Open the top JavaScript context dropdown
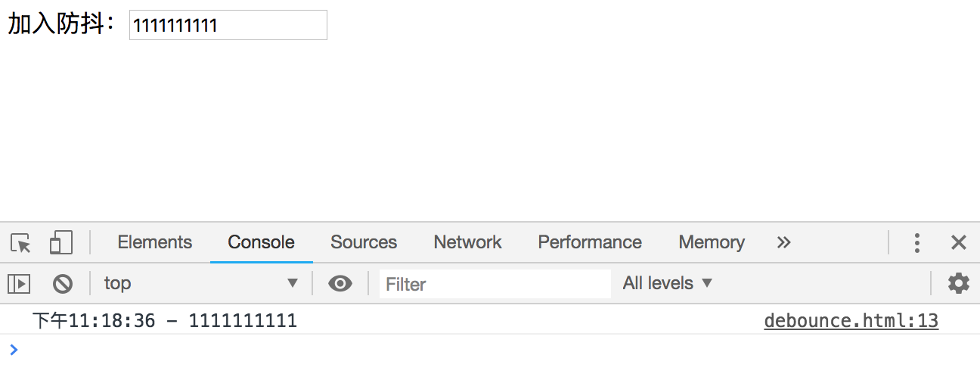This screenshot has height=374, width=980. [200, 283]
